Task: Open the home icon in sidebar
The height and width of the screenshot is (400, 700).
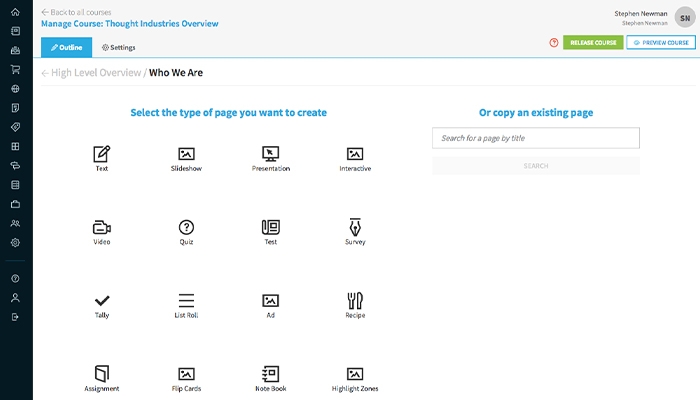Action: 15,12
